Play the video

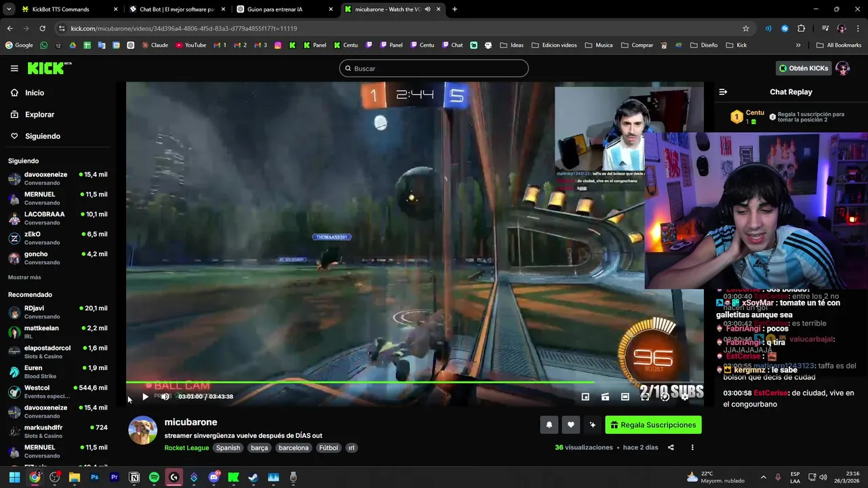point(145,396)
